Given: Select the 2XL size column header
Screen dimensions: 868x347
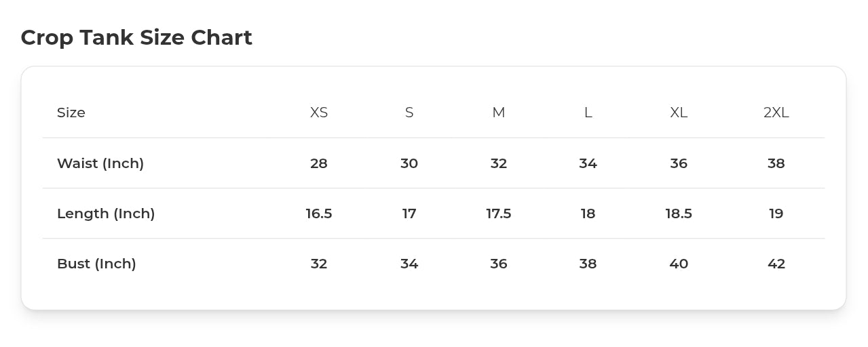Looking at the screenshot, I should (776, 113).
